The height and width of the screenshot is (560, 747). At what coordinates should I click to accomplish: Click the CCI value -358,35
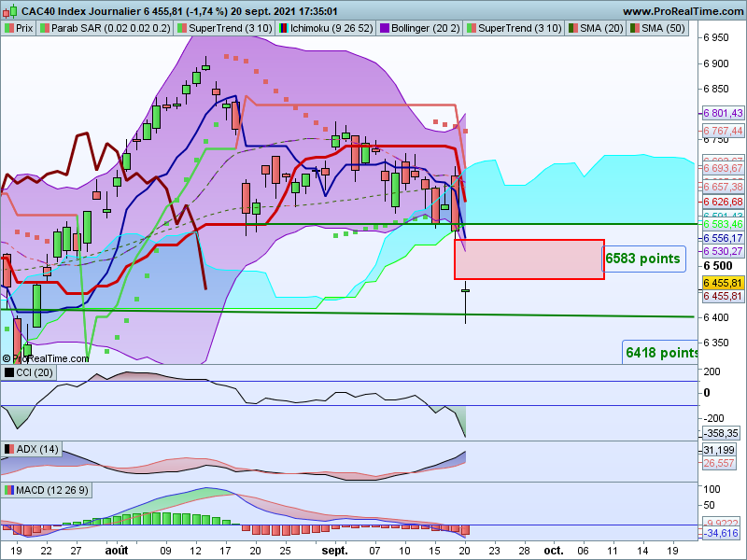coord(722,433)
